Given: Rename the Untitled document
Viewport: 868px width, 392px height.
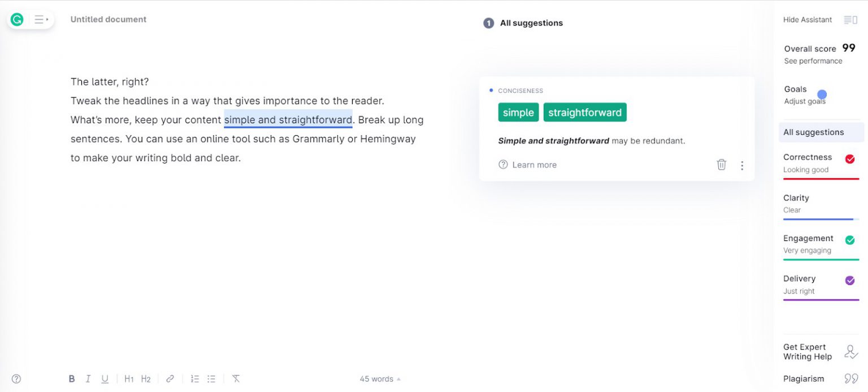Looking at the screenshot, I should click(108, 19).
